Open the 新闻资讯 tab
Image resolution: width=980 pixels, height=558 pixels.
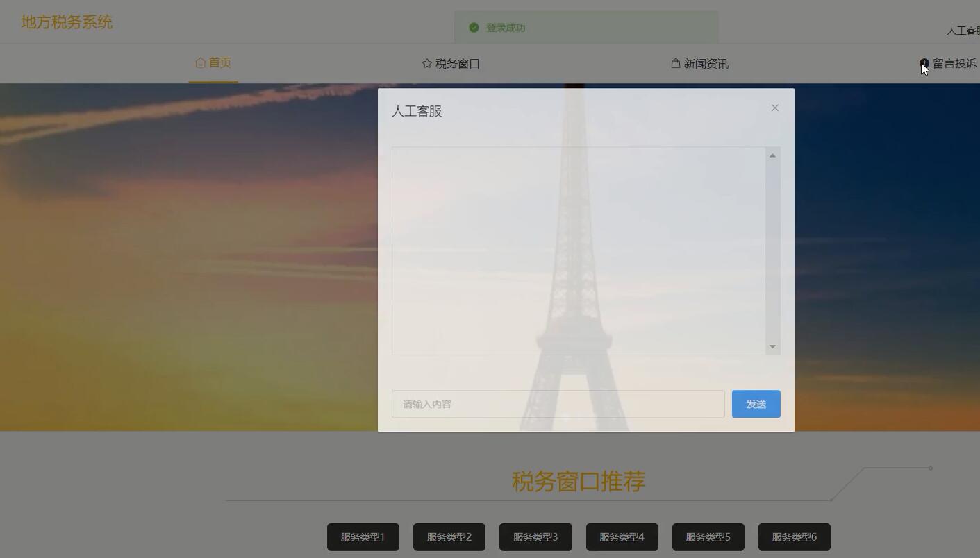click(x=699, y=63)
